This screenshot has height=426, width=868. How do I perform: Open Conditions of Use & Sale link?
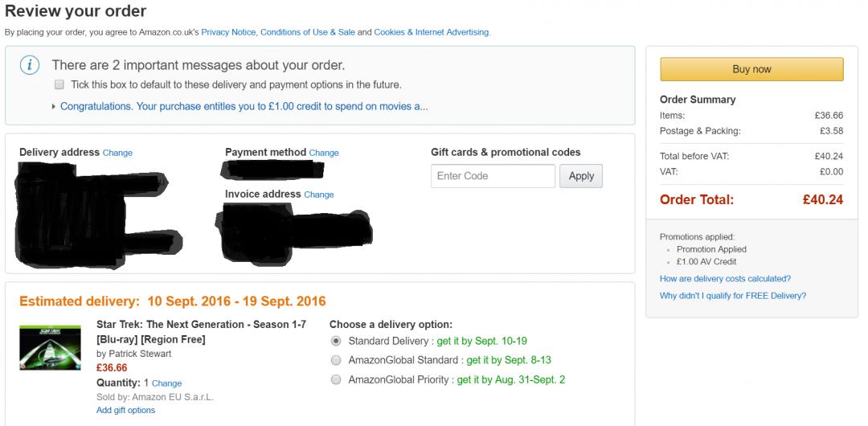point(306,32)
